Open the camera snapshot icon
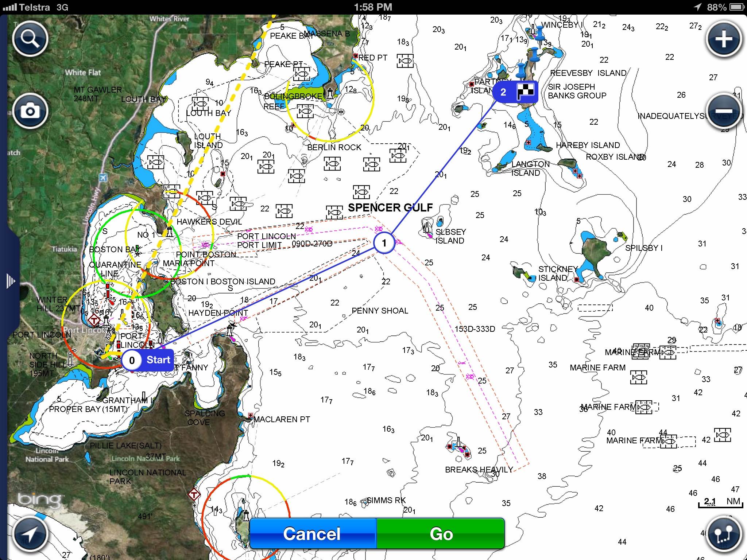The width and height of the screenshot is (747, 560). coord(30,111)
